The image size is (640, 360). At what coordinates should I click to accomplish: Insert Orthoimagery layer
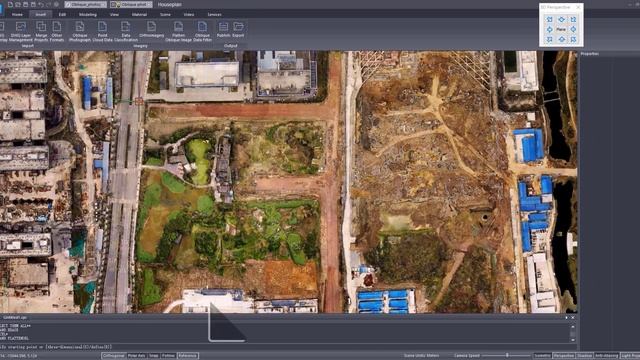pos(151,29)
